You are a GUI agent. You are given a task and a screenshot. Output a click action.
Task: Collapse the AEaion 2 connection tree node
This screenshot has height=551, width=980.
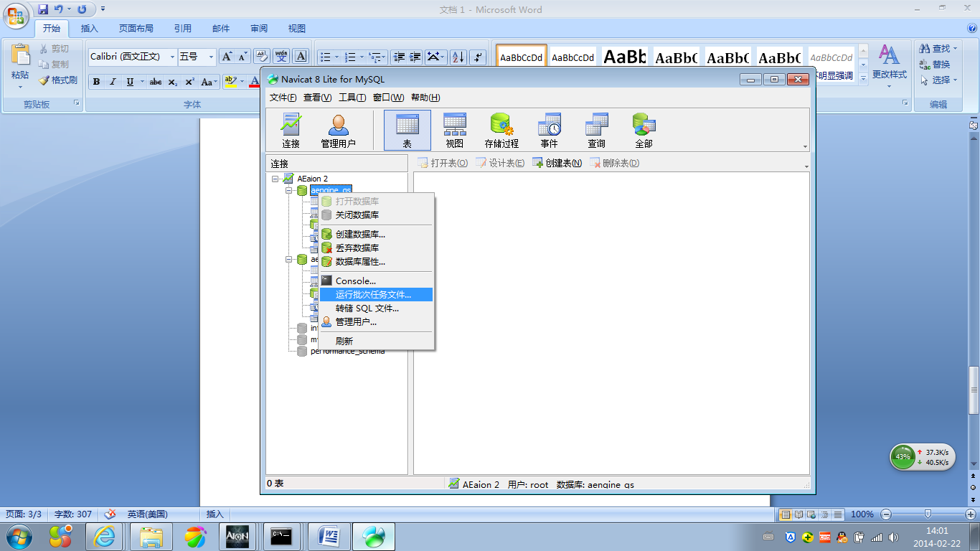point(275,179)
